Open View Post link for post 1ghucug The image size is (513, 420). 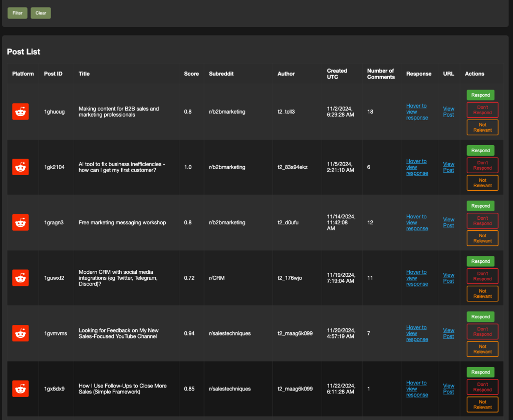click(448, 112)
